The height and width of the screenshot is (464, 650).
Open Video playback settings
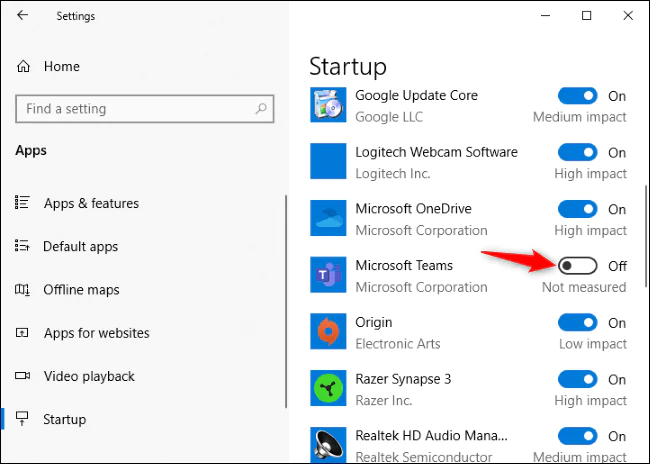tap(88, 376)
